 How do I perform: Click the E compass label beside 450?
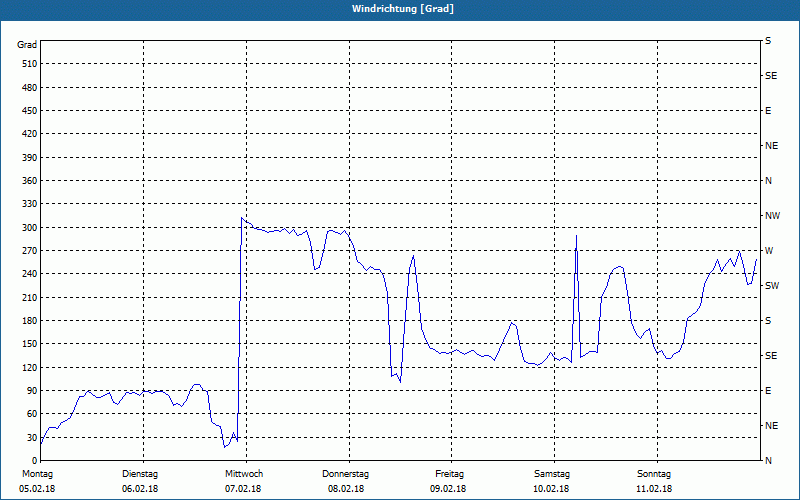pos(768,111)
